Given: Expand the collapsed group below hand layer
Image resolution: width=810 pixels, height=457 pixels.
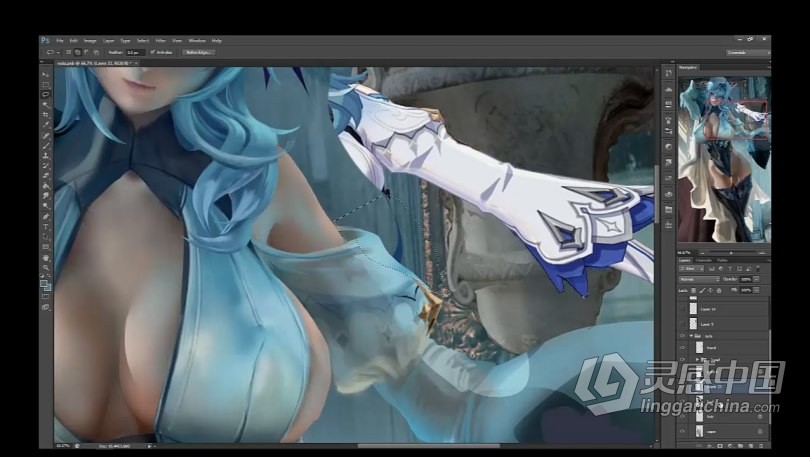Looking at the screenshot, I should click(x=697, y=359).
